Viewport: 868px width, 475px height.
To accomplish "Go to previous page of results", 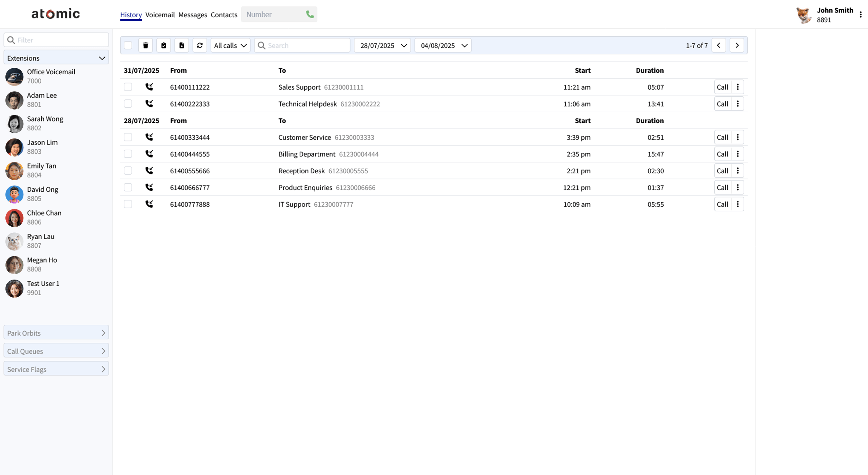I will click(x=718, y=45).
